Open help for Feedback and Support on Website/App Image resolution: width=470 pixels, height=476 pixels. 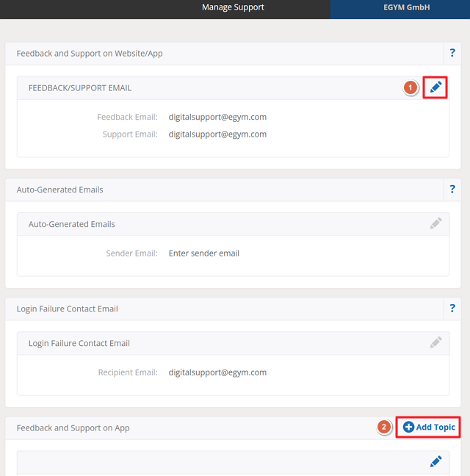[452, 53]
